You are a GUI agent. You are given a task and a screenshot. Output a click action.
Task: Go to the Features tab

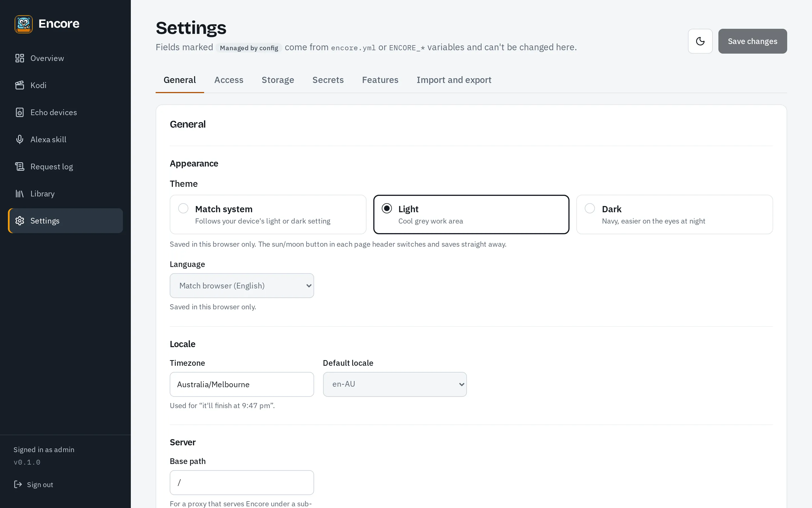[380, 80]
